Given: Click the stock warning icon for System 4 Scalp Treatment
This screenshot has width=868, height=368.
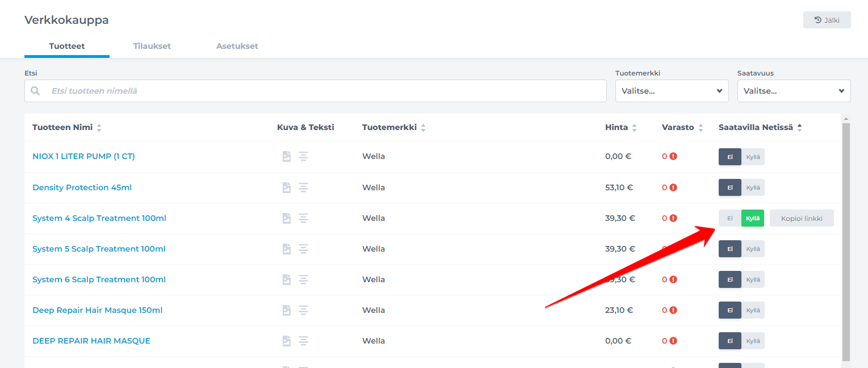Looking at the screenshot, I should 673,218.
